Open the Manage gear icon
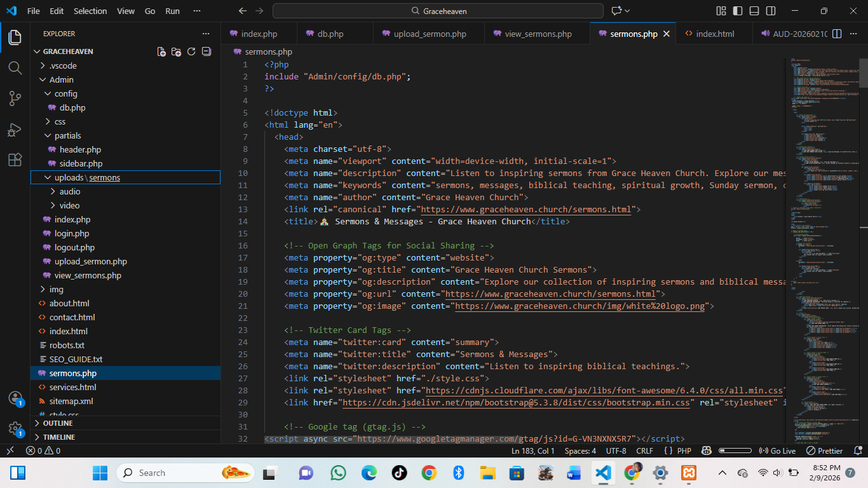The image size is (868, 488). point(15,429)
